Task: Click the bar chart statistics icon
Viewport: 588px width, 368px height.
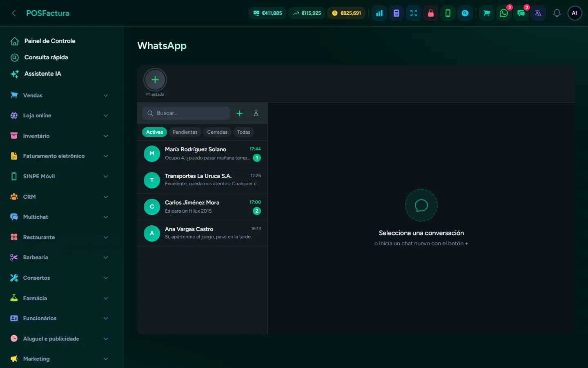Action: [379, 13]
